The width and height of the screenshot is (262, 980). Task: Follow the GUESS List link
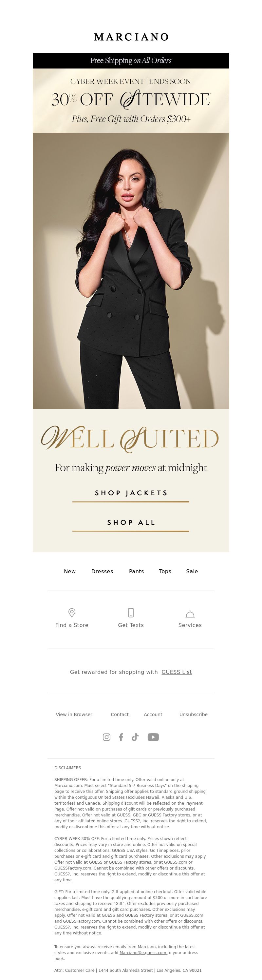pyautogui.click(x=177, y=672)
